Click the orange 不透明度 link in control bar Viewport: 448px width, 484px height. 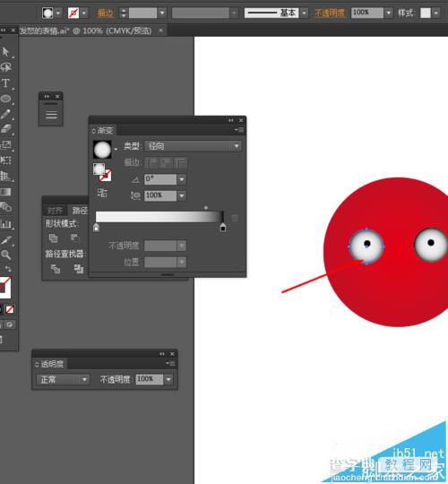tap(329, 13)
